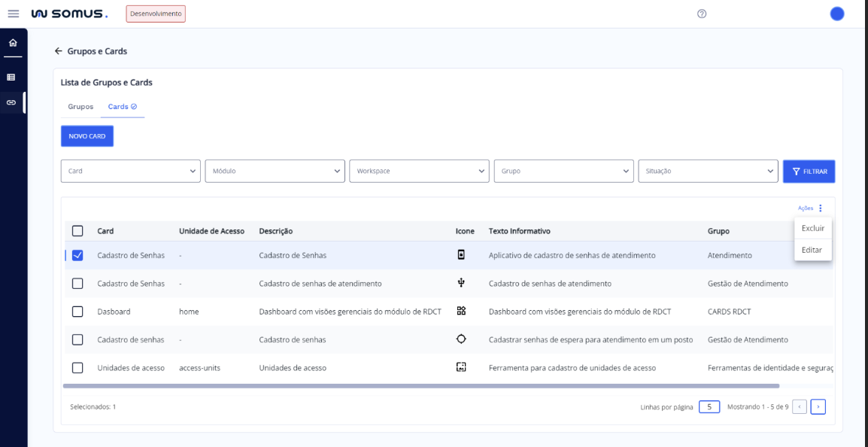Click the help question mark icon

(702, 14)
